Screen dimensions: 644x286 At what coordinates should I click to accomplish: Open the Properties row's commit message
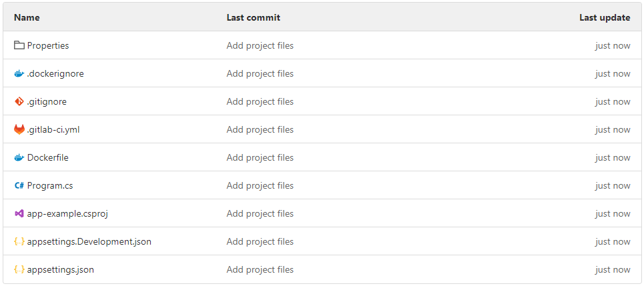(260, 45)
